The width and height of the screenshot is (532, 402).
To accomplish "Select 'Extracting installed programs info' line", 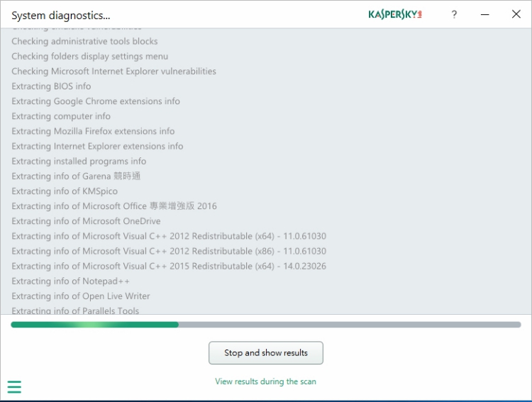I will pyautogui.click(x=79, y=161).
